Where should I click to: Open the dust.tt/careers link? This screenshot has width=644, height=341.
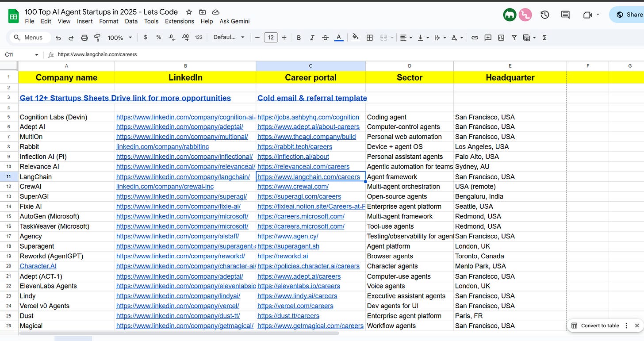click(288, 316)
